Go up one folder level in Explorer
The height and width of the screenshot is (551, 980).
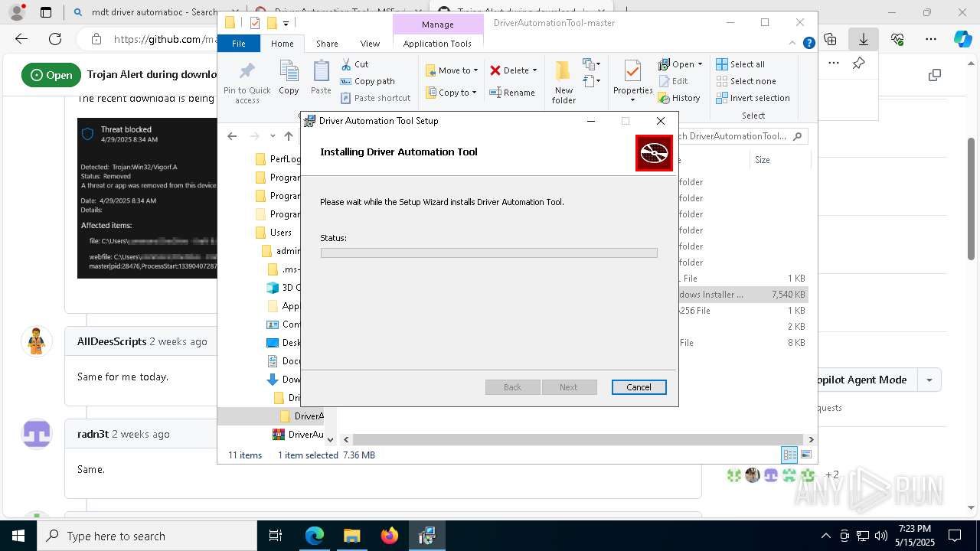click(289, 136)
